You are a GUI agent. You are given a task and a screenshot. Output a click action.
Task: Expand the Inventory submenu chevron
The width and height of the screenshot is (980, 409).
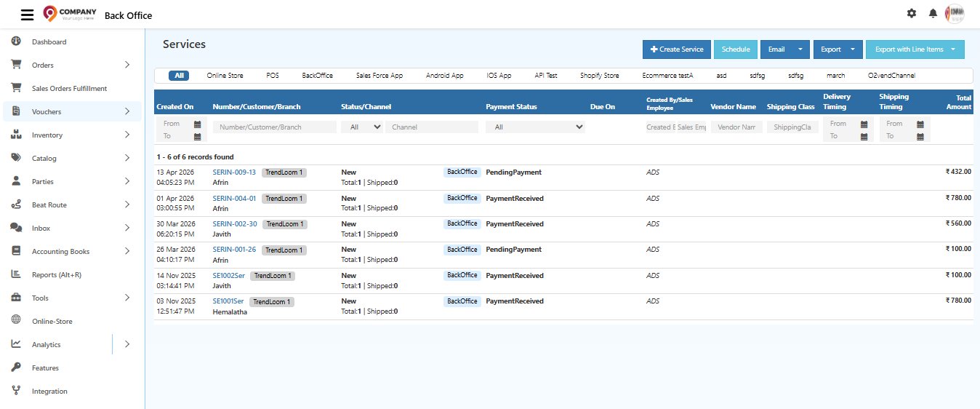127,135
